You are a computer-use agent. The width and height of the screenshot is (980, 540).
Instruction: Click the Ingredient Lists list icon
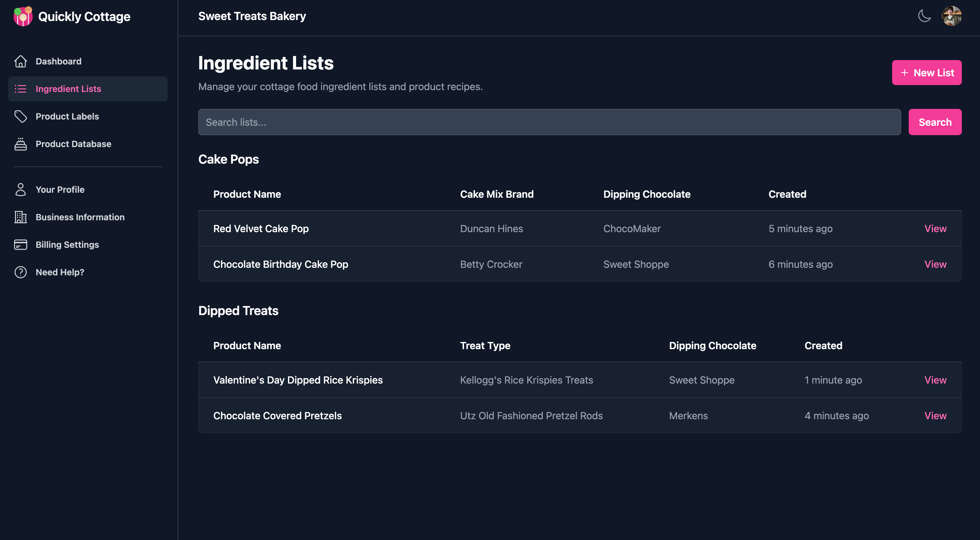pyautogui.click(x=21, y=89)
